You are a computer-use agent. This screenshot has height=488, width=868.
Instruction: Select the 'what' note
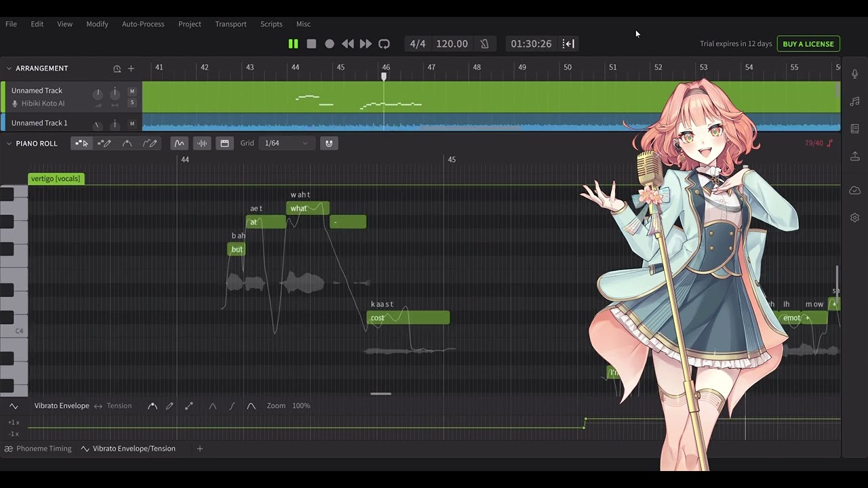308,208
